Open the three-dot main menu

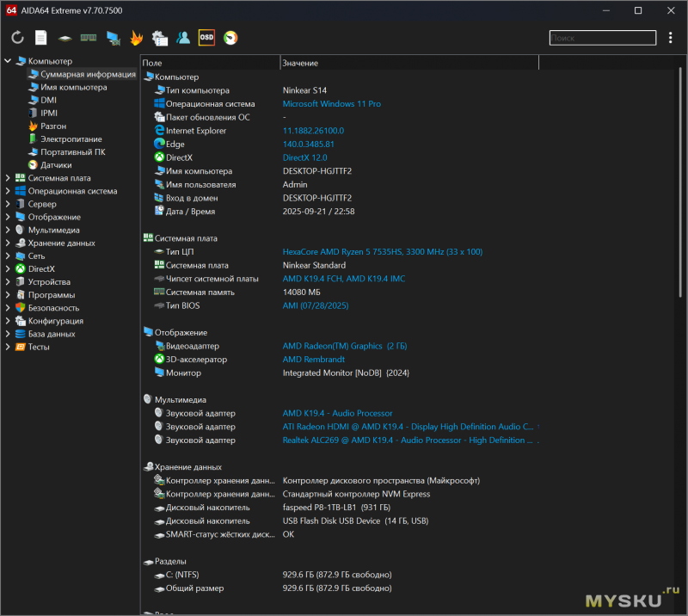point(670,38)
